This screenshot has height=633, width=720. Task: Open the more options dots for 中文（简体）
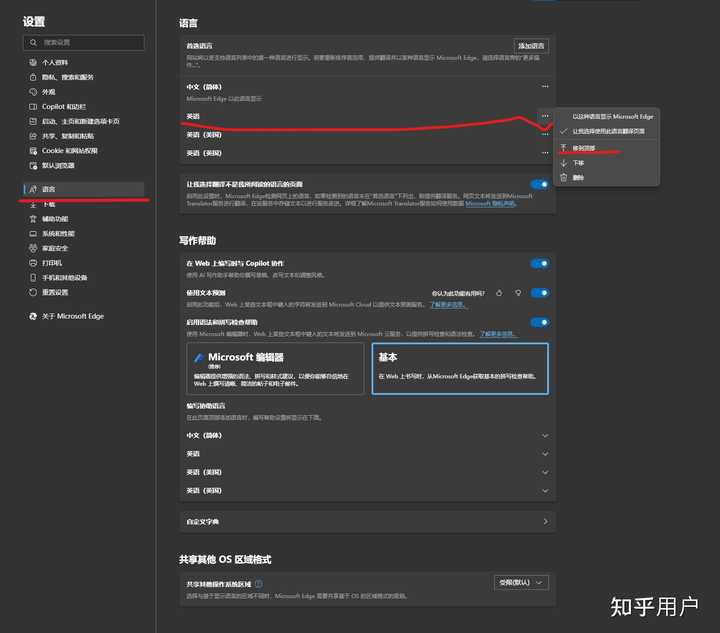pos(545,86)
